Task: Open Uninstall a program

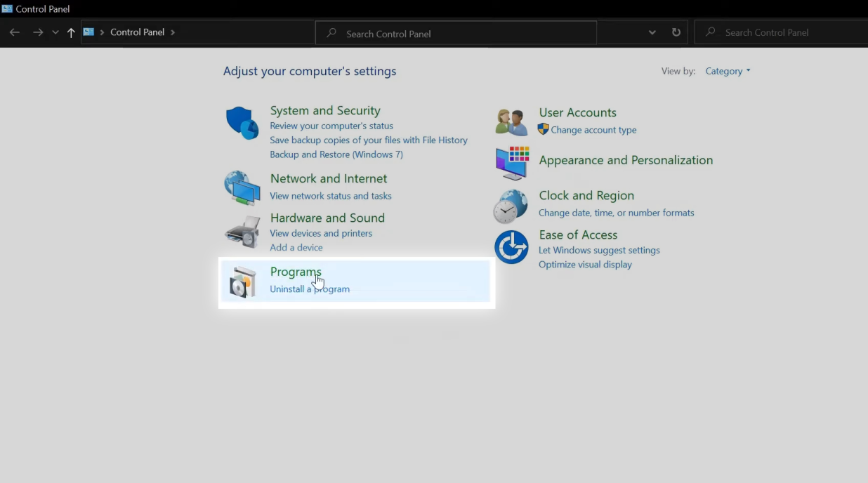Action: pos(310,289)
